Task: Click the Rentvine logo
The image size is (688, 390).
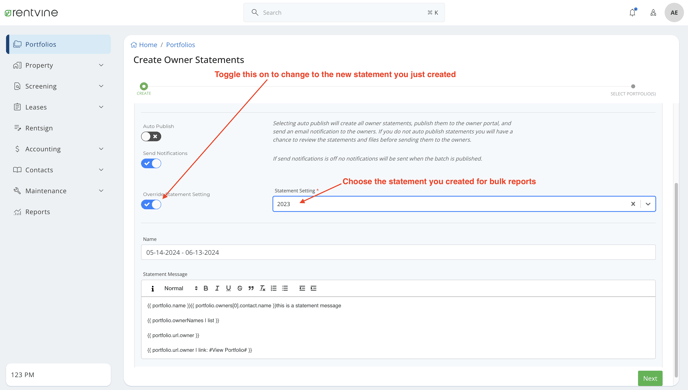Action: (x=31, y=13)
